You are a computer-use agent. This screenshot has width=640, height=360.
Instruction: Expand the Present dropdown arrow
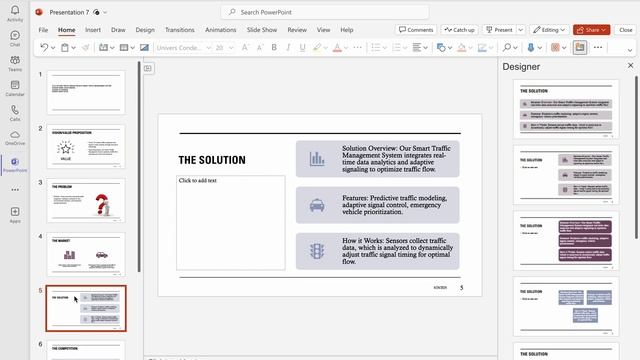coord(520,30)
